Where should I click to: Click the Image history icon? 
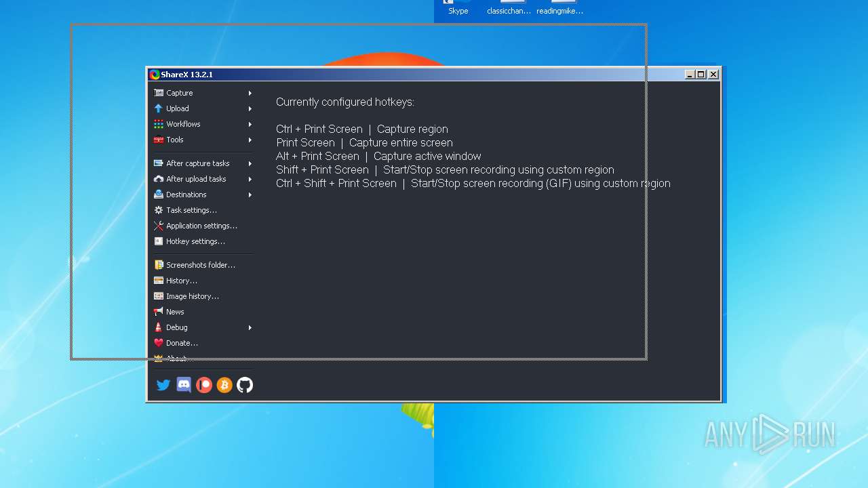click(x=159, y=296)
